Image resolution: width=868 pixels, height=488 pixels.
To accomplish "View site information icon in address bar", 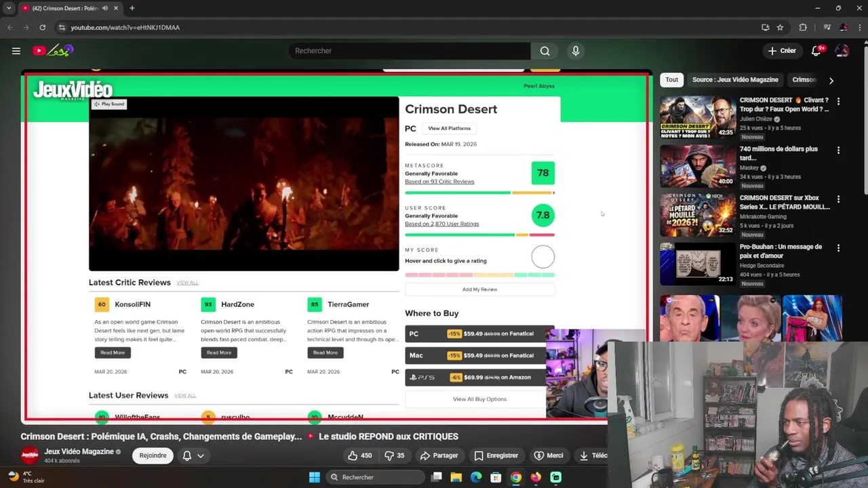I will (62, 27).
